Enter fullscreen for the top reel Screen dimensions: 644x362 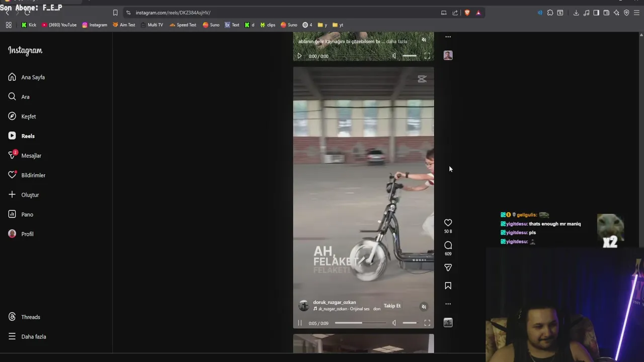click(427, 56)
